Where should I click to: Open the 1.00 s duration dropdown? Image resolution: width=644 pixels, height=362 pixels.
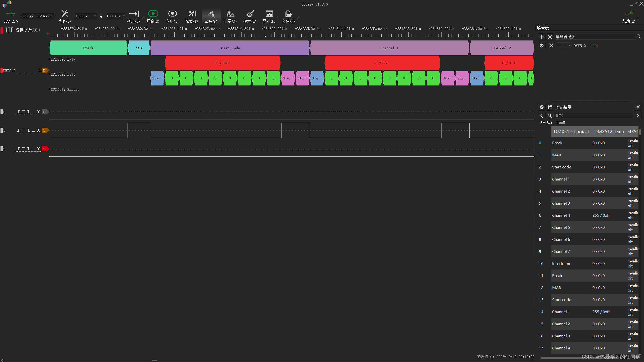86,16
